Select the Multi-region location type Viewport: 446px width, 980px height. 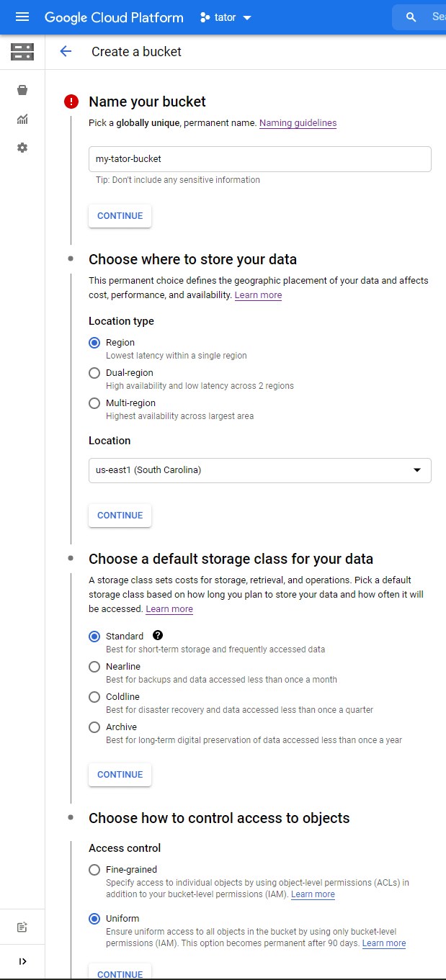[x=94, y=403]
